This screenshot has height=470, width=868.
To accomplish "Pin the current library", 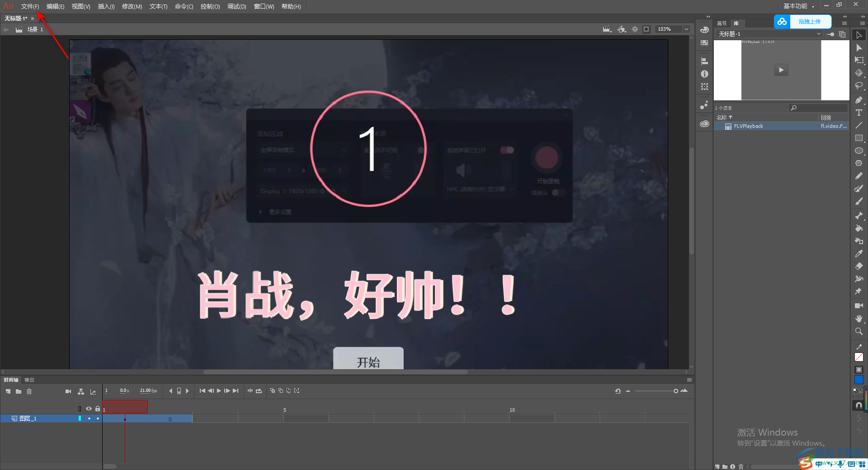I will click(x=830, y=34).
